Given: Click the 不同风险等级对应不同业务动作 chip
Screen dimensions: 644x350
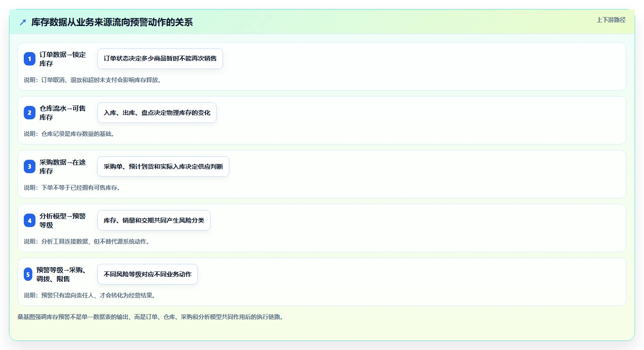Looking at the screenshot, I should [x=148, y=274].
